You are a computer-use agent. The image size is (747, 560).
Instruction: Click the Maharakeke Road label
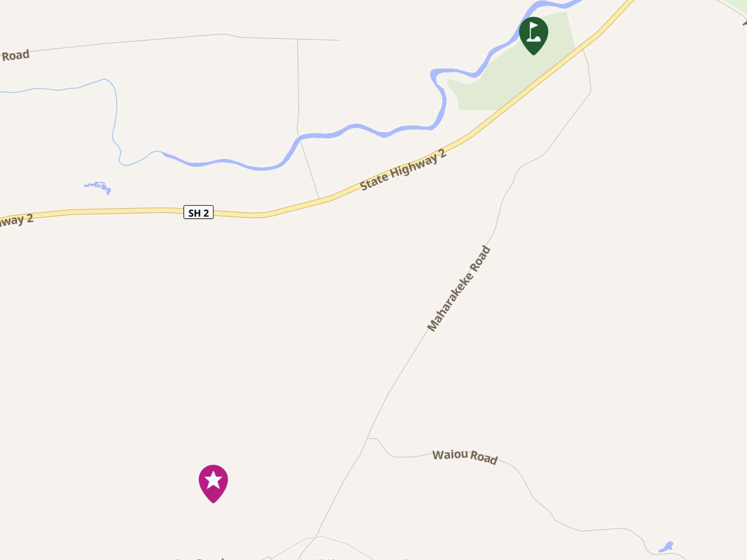coord(459,289)
